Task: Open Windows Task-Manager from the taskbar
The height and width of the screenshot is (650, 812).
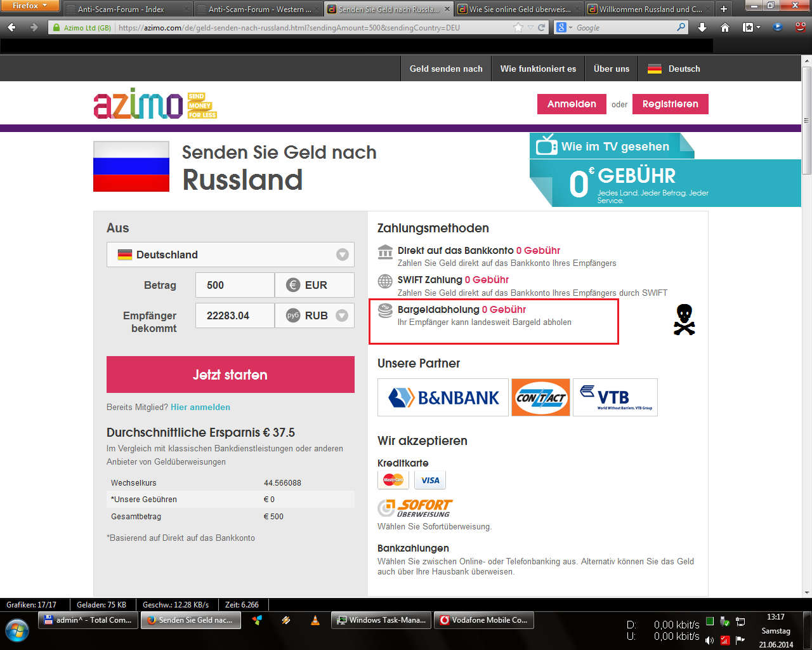Action: (x=381, y=620)
